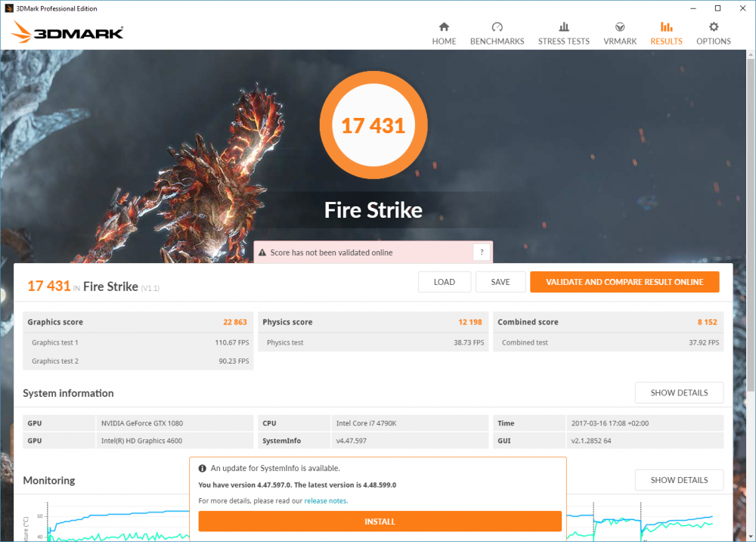Click the Combined score value 8 152
Screen dimensions: 756x542
coord(708,322)
